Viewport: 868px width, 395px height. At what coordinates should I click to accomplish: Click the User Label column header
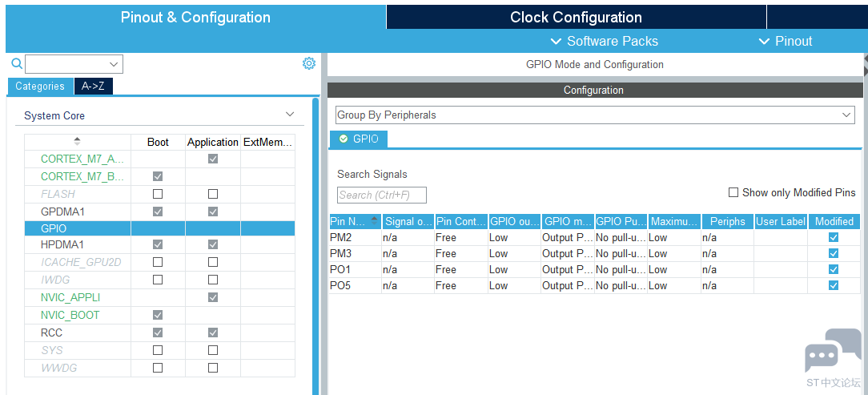click(781, 222)
